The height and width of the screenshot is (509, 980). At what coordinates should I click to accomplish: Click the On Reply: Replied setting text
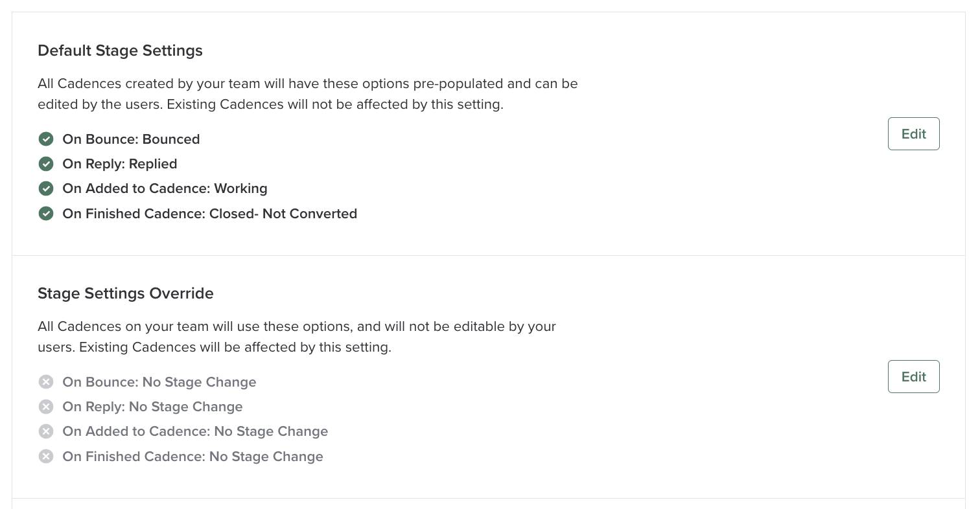pyautogui.click(x=119, y=164)
